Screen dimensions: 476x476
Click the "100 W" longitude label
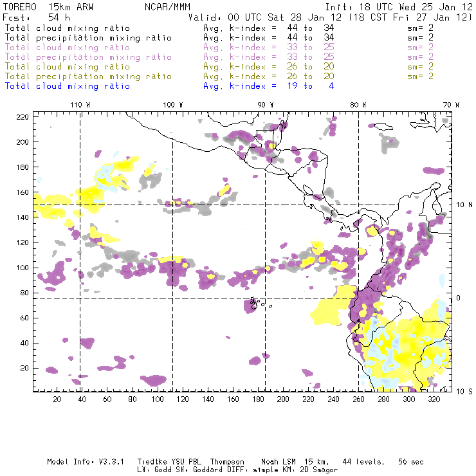[x=173, y=105]
